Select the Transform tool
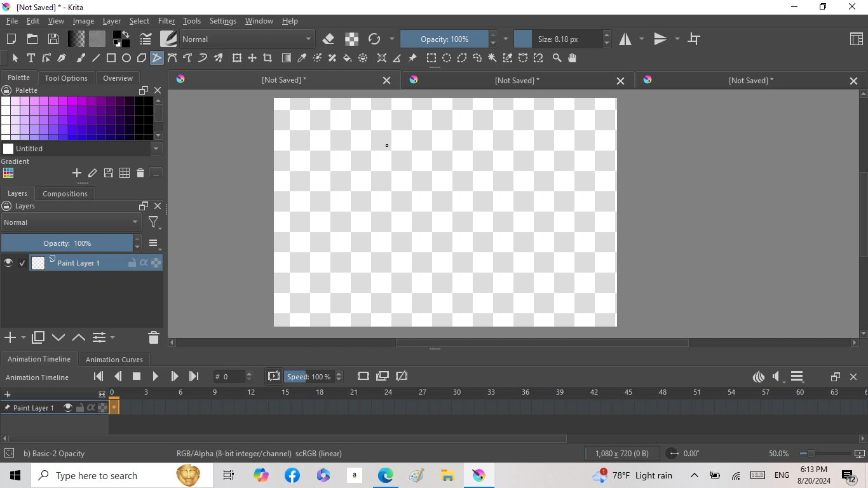Screen dimensions: 868x488 237,58
